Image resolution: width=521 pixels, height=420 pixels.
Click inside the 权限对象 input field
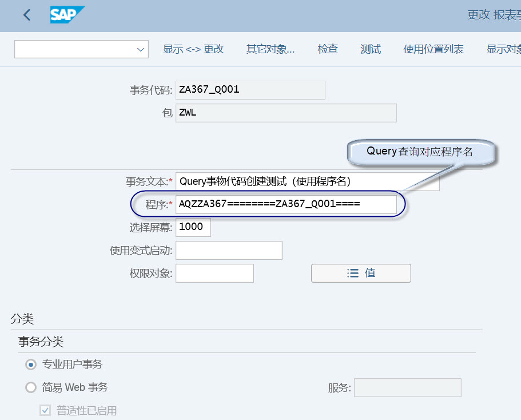(x=214, y=273)
